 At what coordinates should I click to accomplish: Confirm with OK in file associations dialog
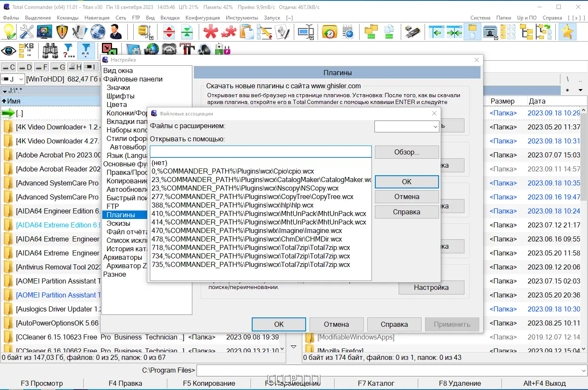pos(407,182)
